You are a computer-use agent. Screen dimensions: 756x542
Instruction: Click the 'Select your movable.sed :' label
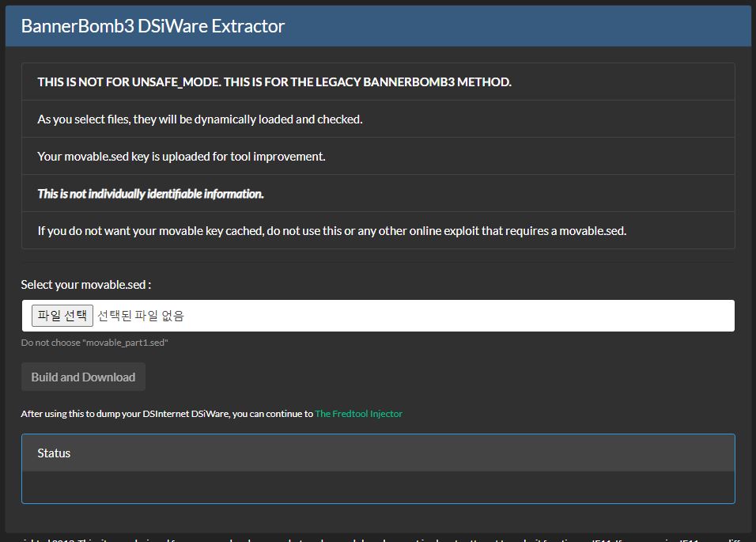(86, 285)
